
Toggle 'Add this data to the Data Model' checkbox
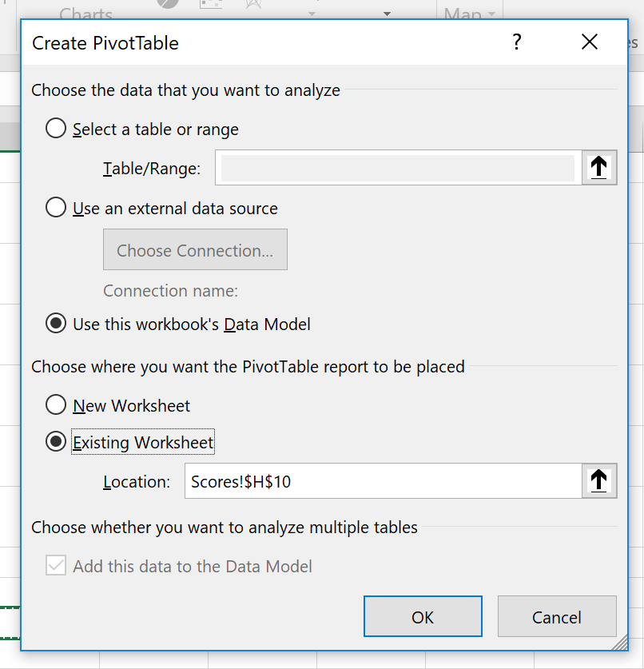[56, 565]
